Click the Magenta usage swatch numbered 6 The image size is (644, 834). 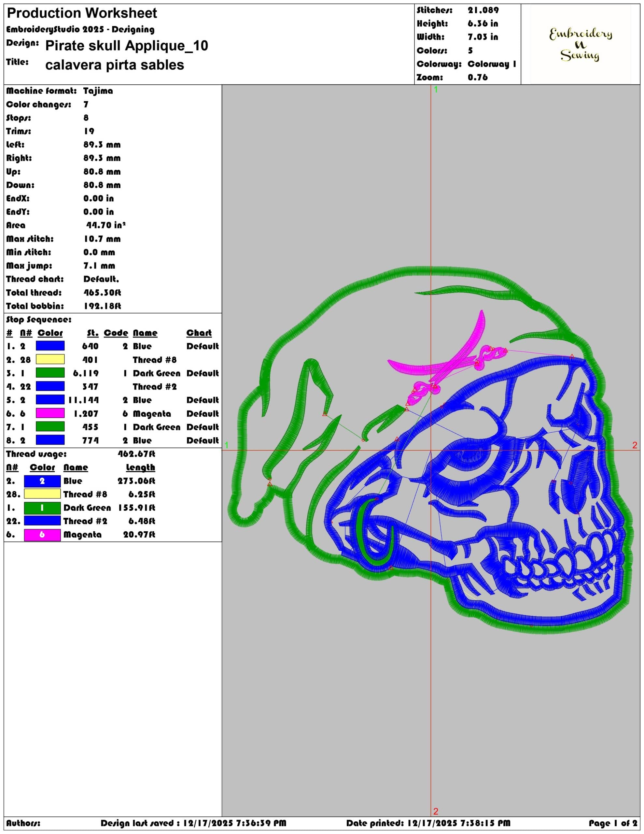pyautogui.click(x=42, y=535)
